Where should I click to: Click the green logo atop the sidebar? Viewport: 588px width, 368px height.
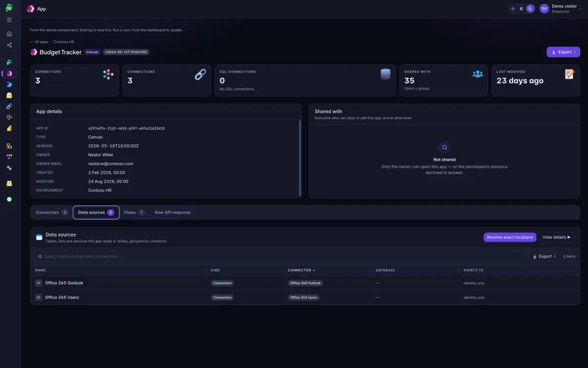pyautogui.click(x=9, y=8)
